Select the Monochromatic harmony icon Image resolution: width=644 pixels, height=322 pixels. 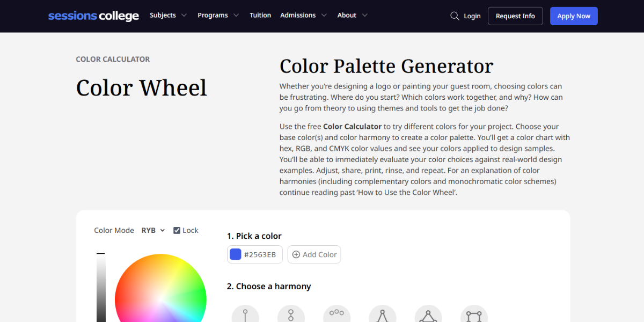click(x=245, y=313)
